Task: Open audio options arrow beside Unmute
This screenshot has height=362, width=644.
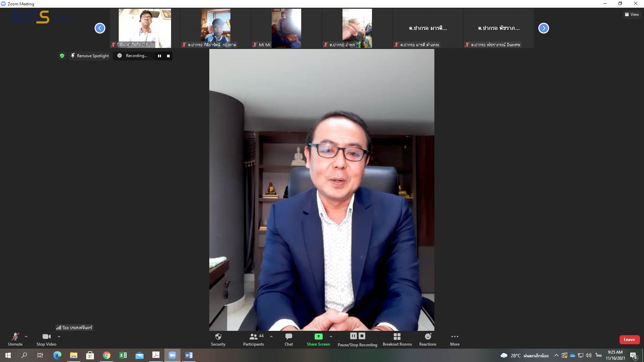Action: tap(26, 337)
